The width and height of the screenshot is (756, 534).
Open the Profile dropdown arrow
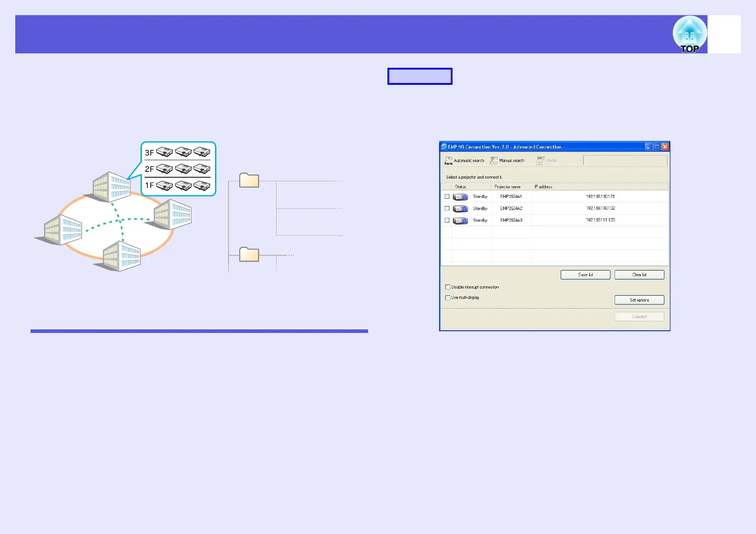pos(580,161)
